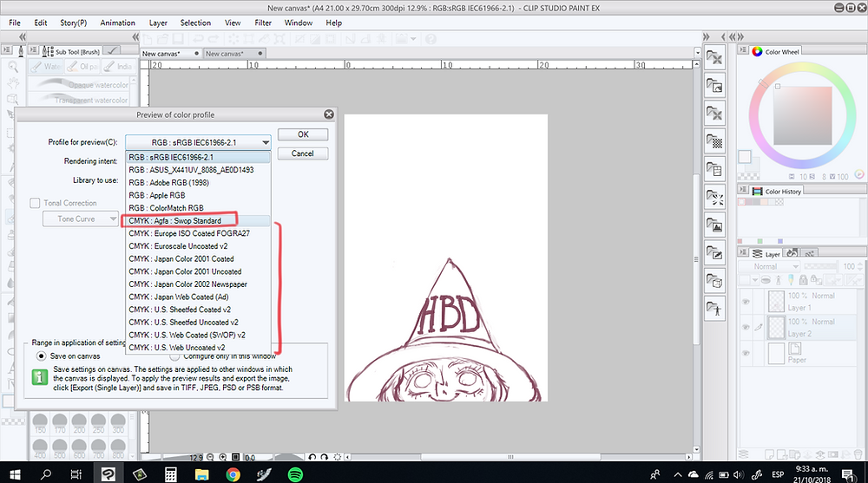This screenshot has height=483, width=868.
Task: Toggle the Paper layer visibility eye
Action: tap(746, 353)
